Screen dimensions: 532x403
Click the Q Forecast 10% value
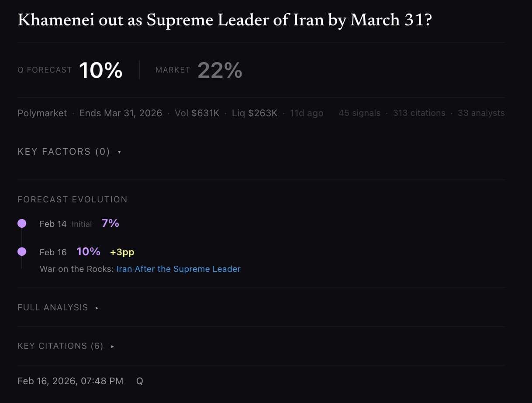(100, 70)
